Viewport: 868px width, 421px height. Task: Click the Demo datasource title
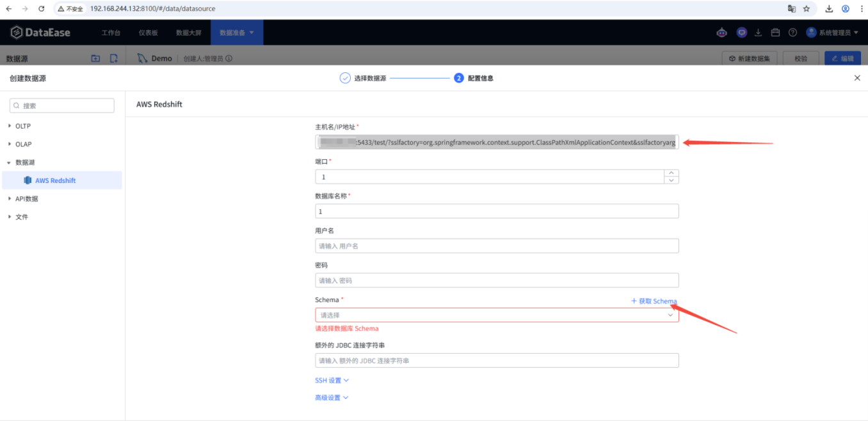tap(162, 58)
